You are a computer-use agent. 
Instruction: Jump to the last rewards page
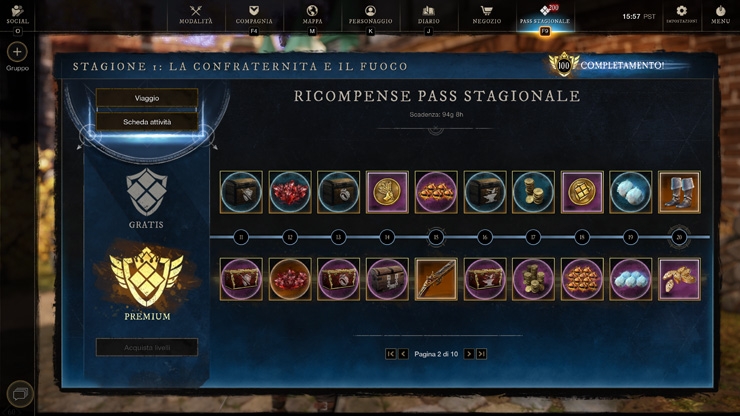(481, 354)
